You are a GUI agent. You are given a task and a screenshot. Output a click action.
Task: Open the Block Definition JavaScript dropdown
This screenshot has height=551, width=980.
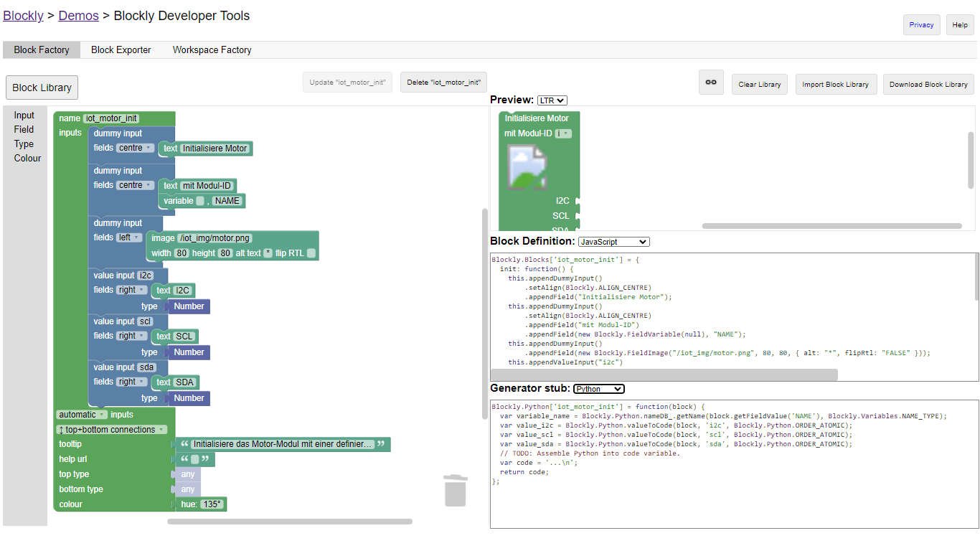pos(613,242)
